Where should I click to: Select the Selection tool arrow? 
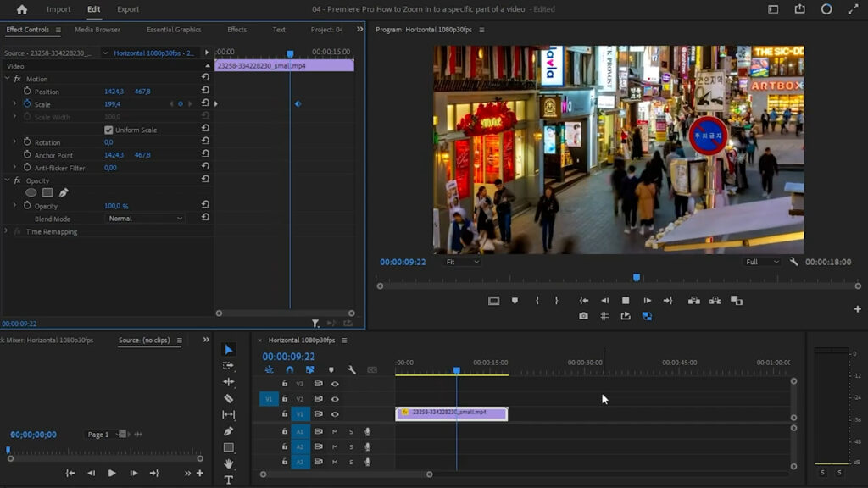(x=229, y=350)
